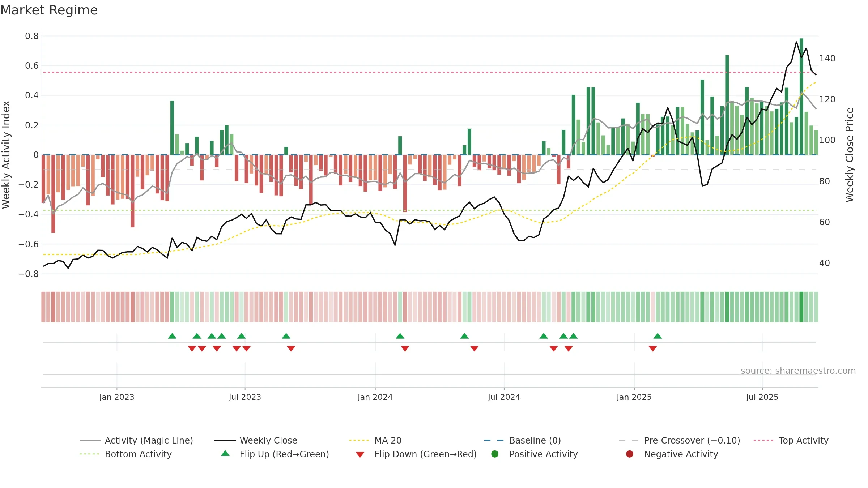Click the Negative Activity red circle icon
The width and height of the screenshot is (868, 488).
630,454
